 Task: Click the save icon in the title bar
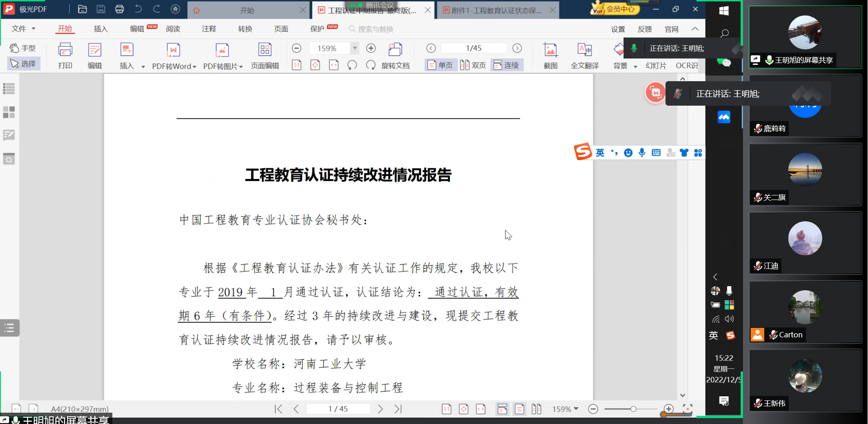(101, 9)
